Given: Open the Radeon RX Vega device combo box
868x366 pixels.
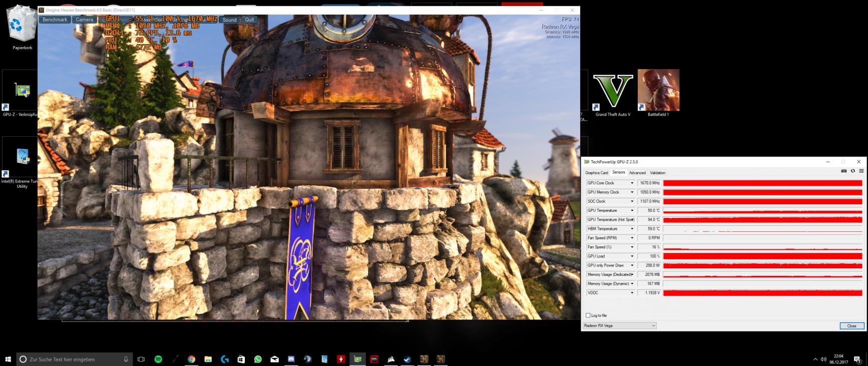Looking at the screenshot, I should tap(619, 325).
